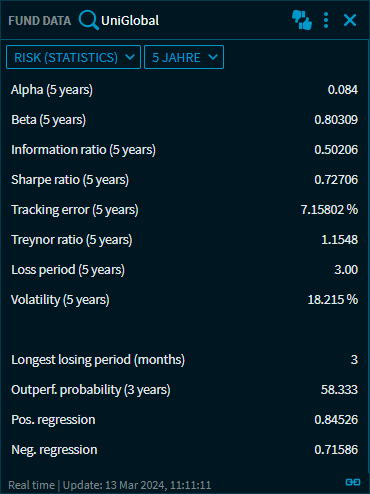This screenshot has width=370, height=494.
Task: Click the Beta (5 years) value 0.80309
Action: tap(336, 120)
